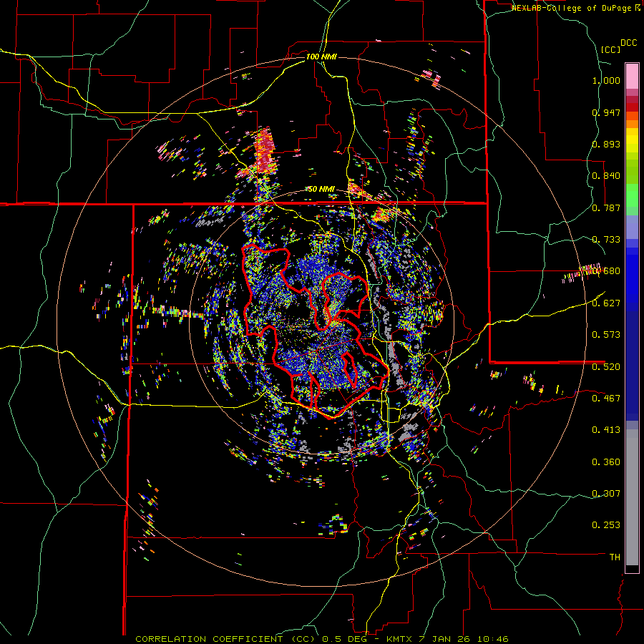Click the NEXLAB-College of DuPage label

572,8
